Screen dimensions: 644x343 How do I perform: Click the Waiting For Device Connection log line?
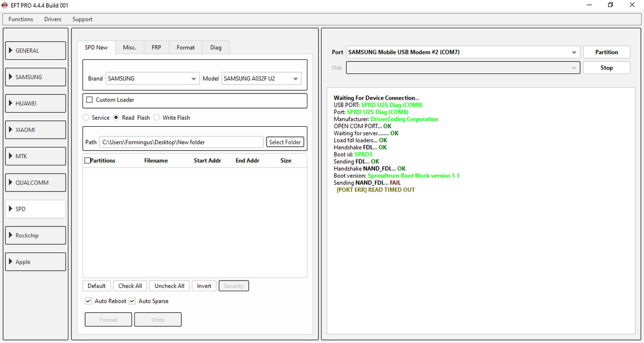click(376, 98)
